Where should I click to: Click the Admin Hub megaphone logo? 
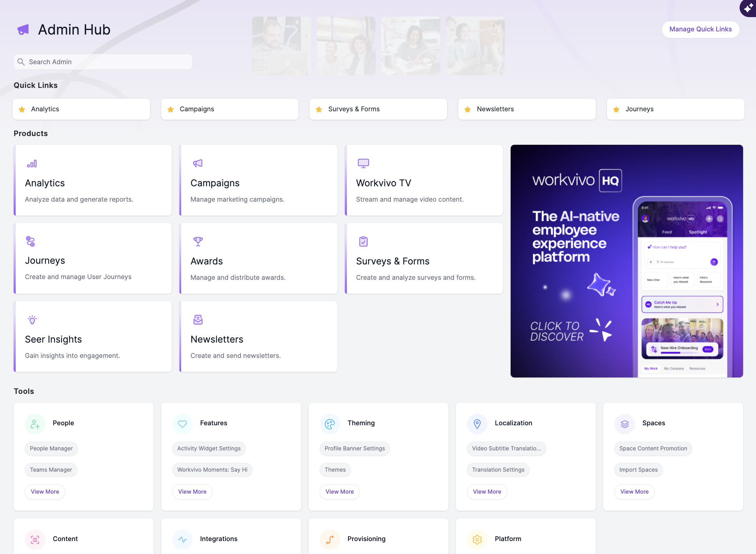click(23, 30)
